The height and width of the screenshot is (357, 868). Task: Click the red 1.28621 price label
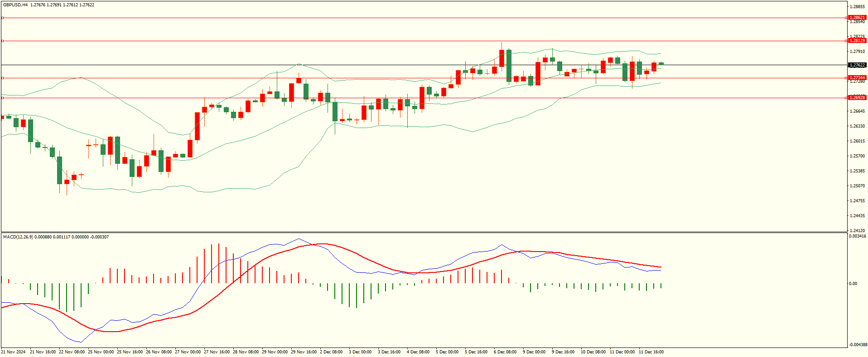click(857, 18)
